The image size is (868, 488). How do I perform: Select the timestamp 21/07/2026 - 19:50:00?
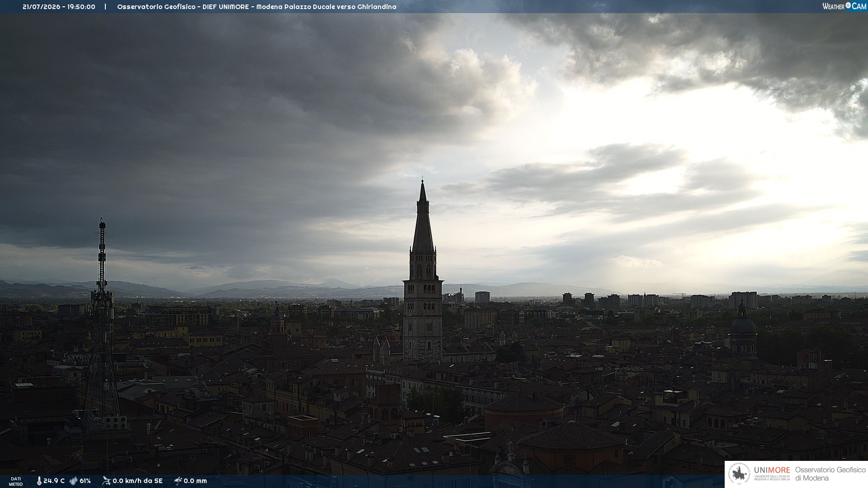coord(59,7)
